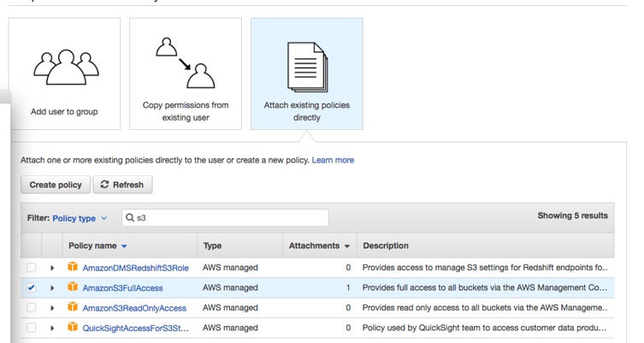Screen dimensions: 644x343
Task: Expand the AmazonS3FullAccess row details
Action: [52, 288]
